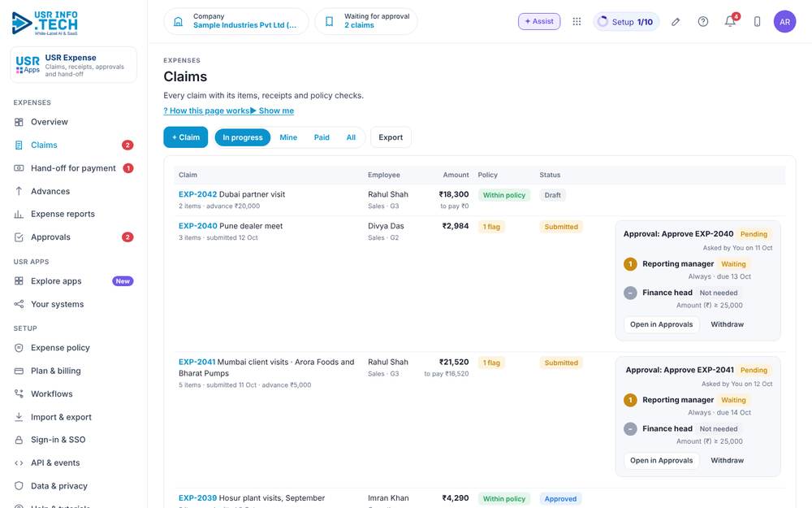Click the + Claim button
Screen dimensions: 812x508
185,137
